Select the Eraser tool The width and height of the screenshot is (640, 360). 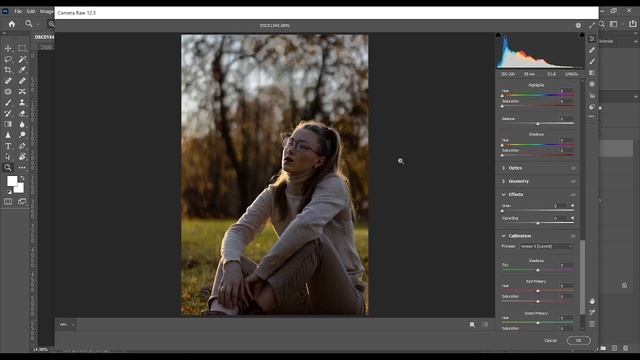point(22,113)
